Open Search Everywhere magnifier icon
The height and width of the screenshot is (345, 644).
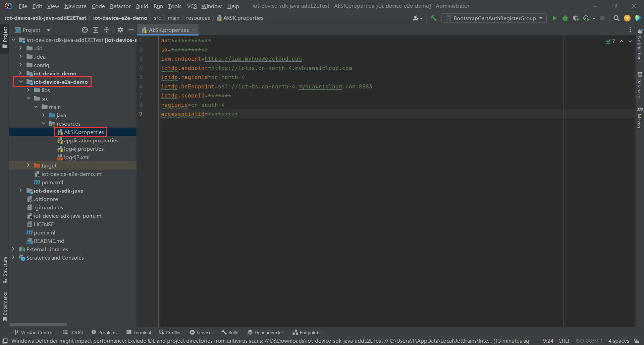click(x=616, y=18)
